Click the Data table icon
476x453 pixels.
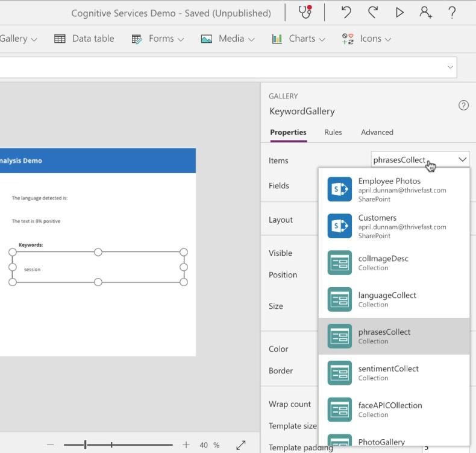[60, 39]
